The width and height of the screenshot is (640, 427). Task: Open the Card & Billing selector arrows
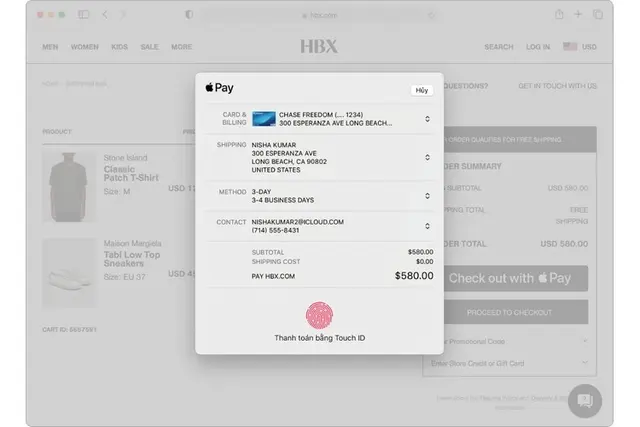(x=427, y=119)
